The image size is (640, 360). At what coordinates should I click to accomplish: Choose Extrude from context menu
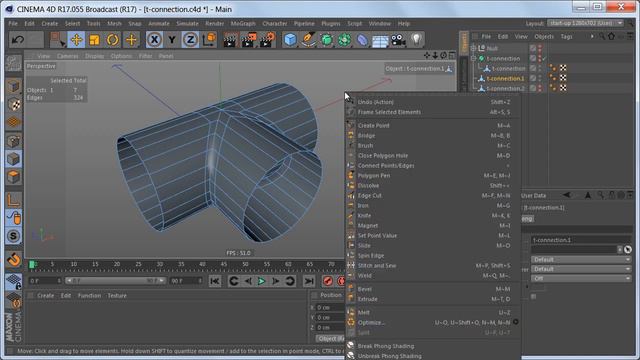(x=367, y=299)
